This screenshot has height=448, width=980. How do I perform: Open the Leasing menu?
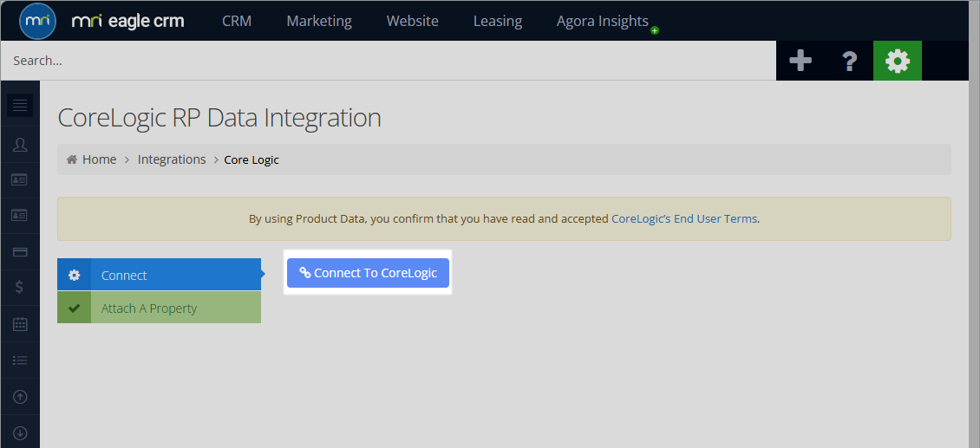coord(498,21)
